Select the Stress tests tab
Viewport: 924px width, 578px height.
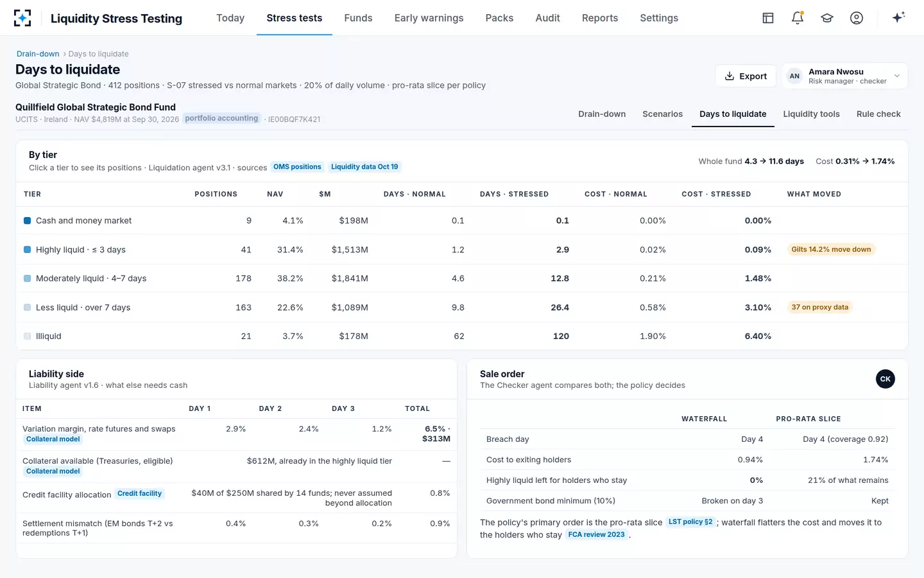[295, 18]
